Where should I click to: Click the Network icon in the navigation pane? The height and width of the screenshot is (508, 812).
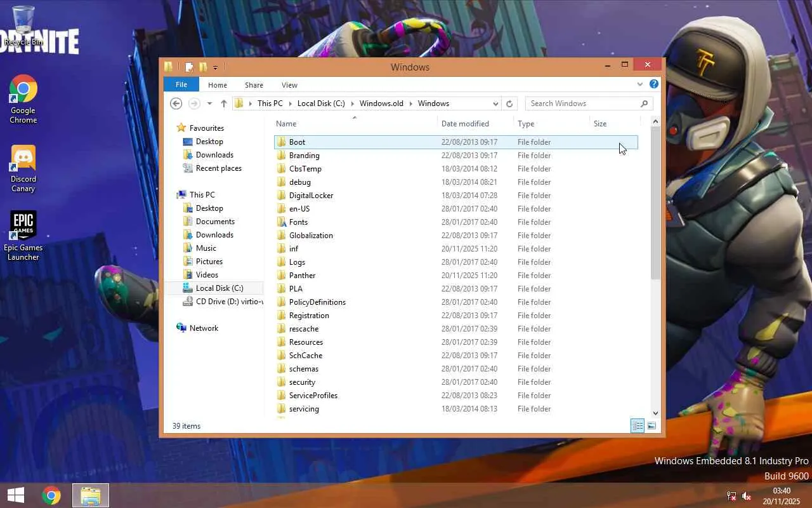(182, 328)
